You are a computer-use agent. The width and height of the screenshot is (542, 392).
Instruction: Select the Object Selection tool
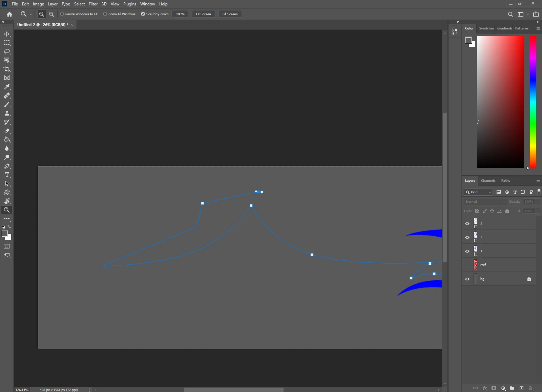pyautogui.click(x=7, y=60)
